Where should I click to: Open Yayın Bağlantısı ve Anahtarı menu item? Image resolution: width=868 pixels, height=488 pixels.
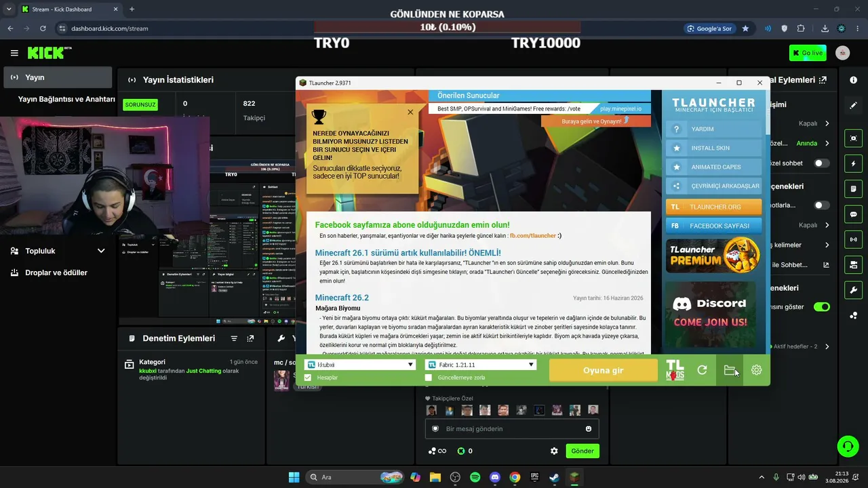click(66, 99)
